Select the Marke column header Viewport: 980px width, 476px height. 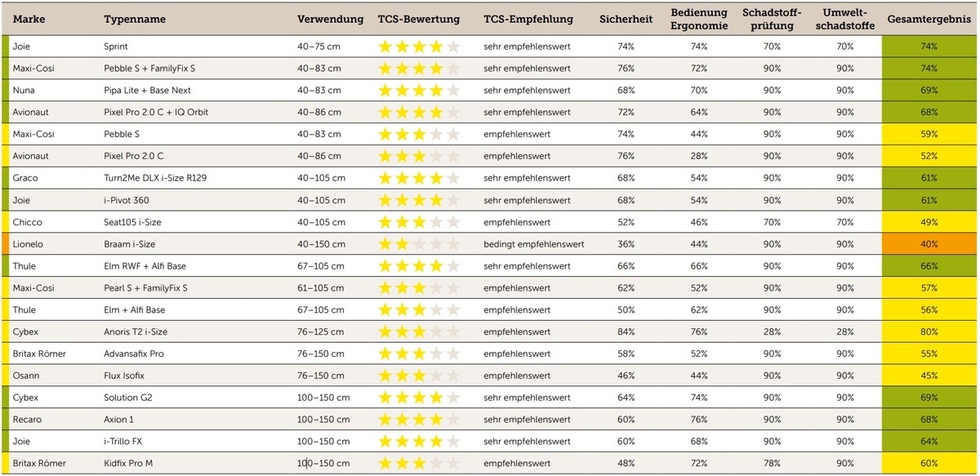pos(29,19)
